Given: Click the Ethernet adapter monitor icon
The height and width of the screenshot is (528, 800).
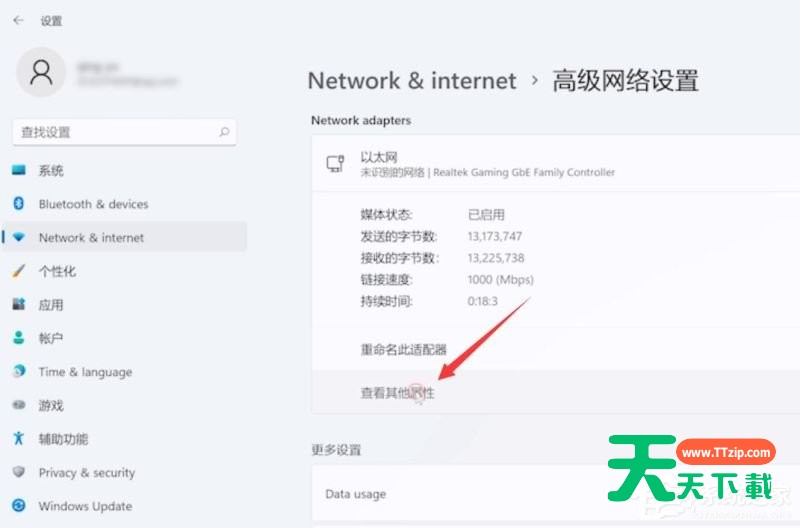Looking at the screenshot, I should pyautogui.click(x=335, y=164).
